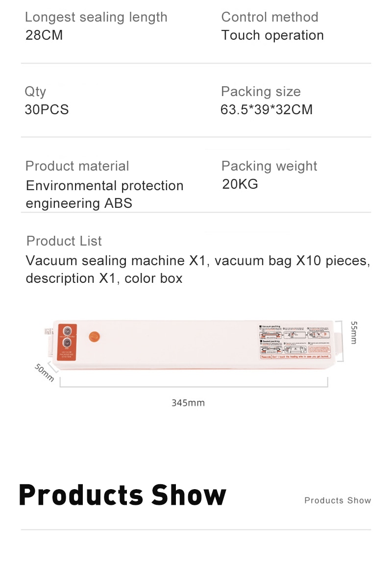Click the Environmental protection engineering ABS text

click(104, 195)
